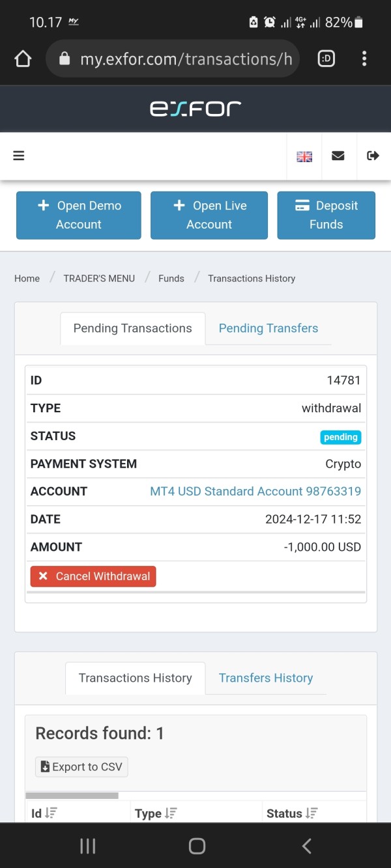Sort table by Type column

coord(171,813)
